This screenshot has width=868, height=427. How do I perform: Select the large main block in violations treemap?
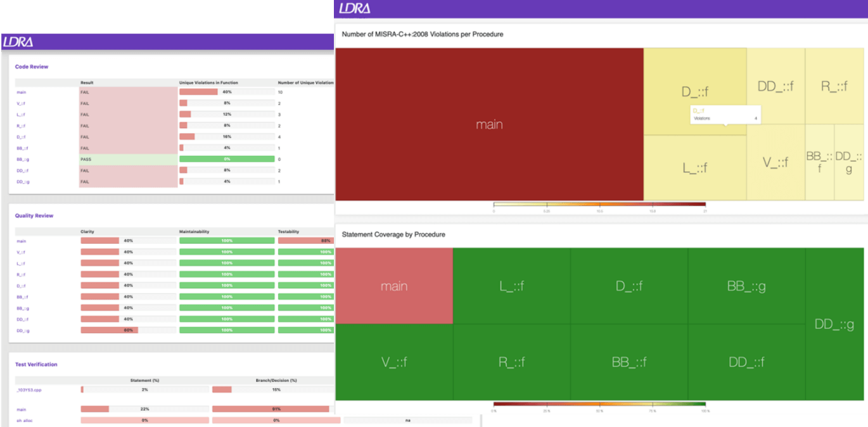coord(489,124)
